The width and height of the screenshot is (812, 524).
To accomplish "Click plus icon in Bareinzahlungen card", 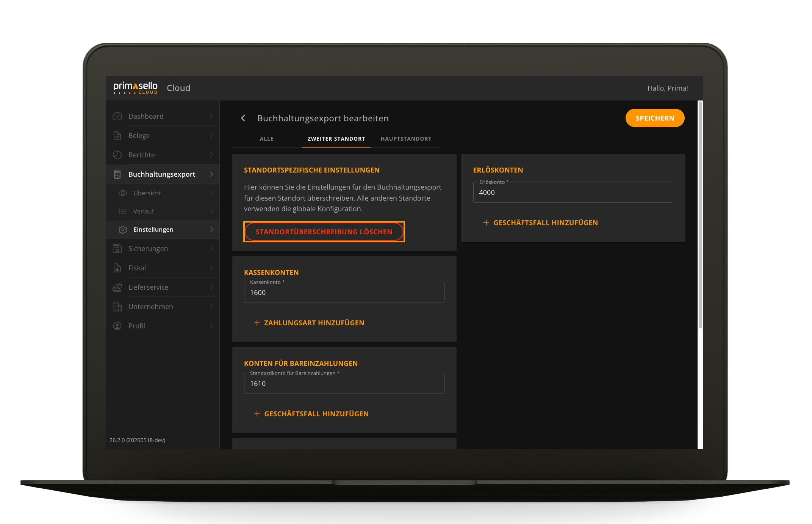I will [257, 414].
